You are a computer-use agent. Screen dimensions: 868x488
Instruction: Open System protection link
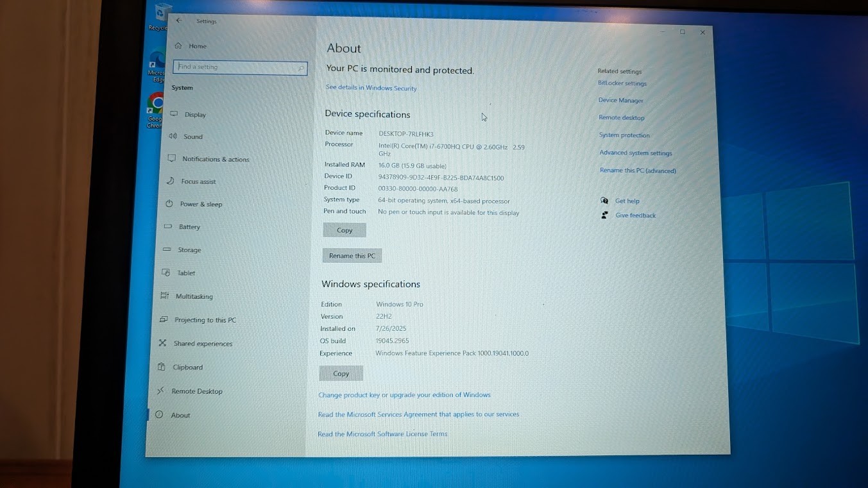pos(624,135)
